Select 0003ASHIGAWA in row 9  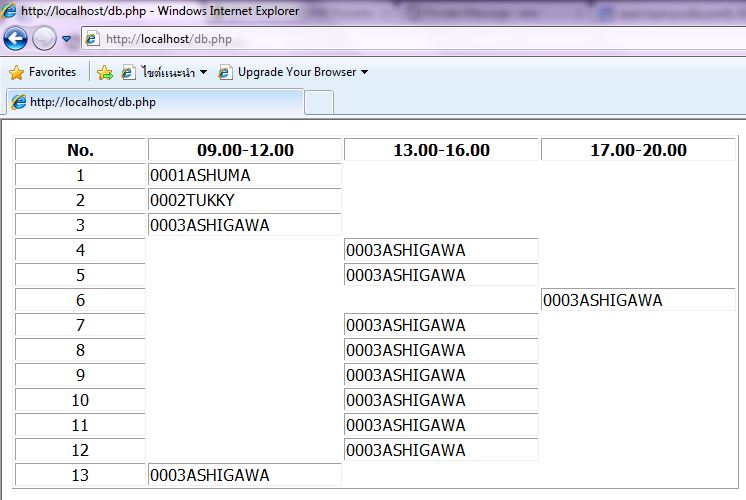441,375
